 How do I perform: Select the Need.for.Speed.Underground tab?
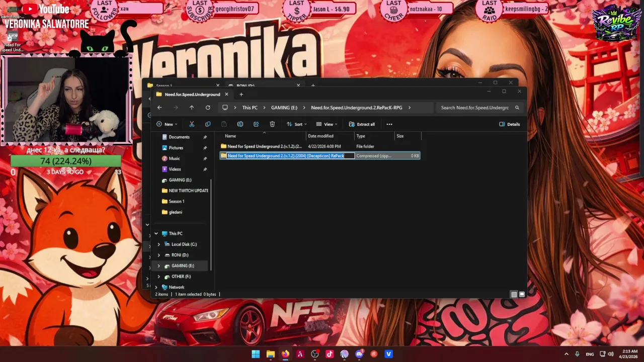point(192,94)
